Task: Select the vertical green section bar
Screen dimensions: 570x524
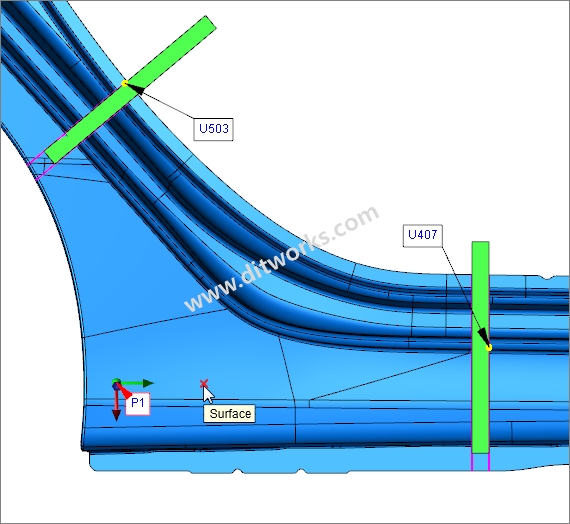Action: coord(481,347)
